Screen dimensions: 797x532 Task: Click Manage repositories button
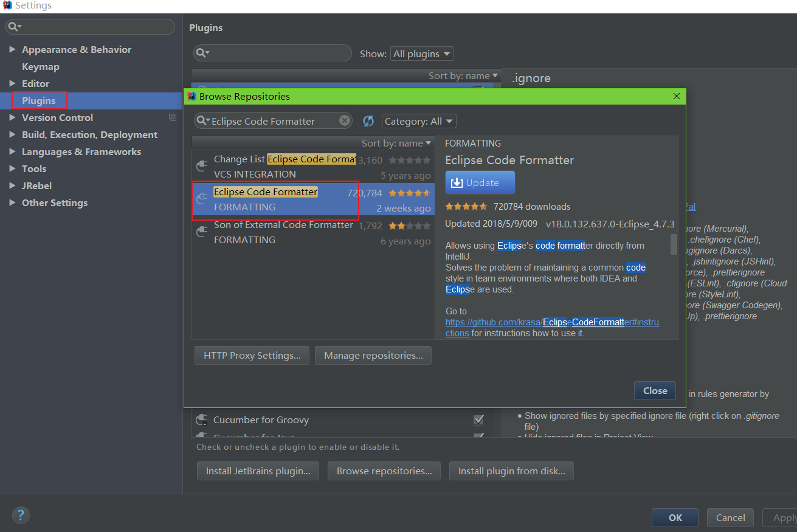[x=373, y=355]
